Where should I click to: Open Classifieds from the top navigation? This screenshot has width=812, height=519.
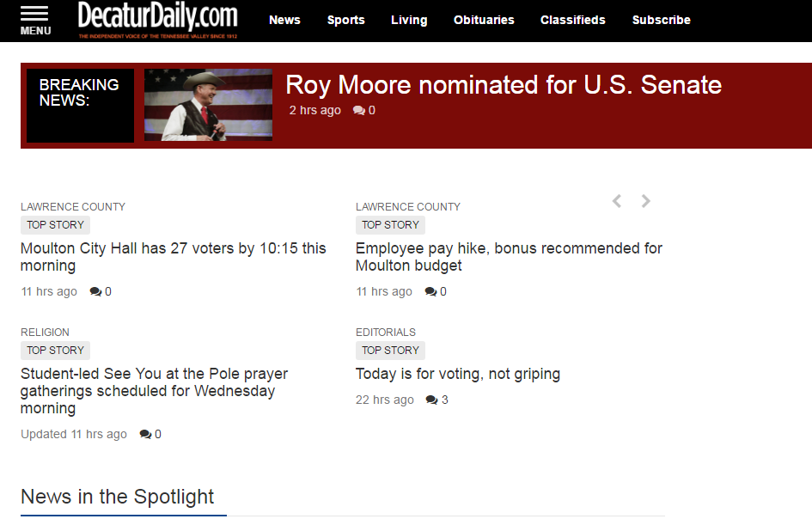[573, 20]
